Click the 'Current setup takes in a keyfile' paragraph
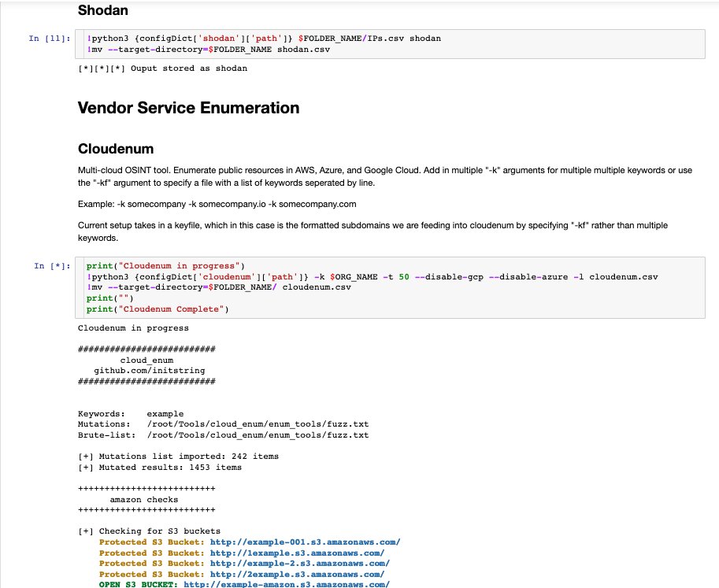 372,231
